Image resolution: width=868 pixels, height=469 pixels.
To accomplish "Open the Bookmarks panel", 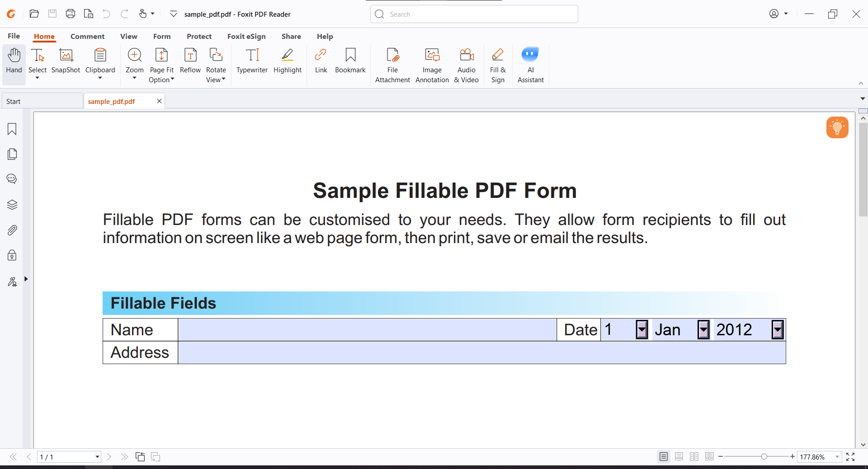I will [x=11, y=129].
